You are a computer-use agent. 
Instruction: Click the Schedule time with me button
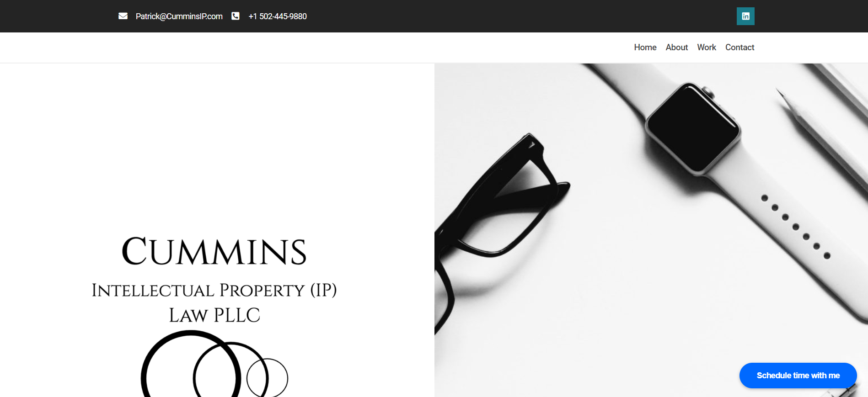[x=798, y=376]
